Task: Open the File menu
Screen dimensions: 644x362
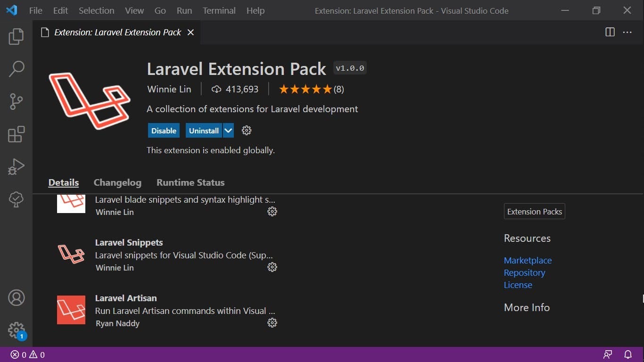Action: 36,10
